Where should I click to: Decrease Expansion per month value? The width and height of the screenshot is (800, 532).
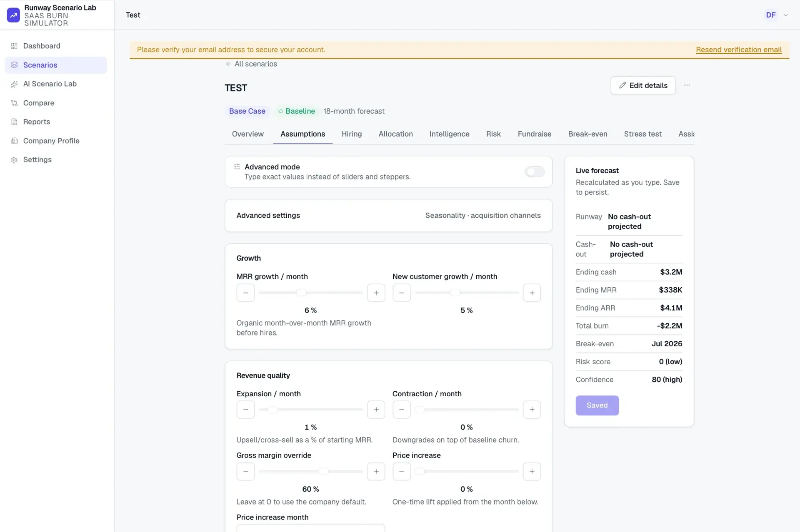[x=245, y=410]
